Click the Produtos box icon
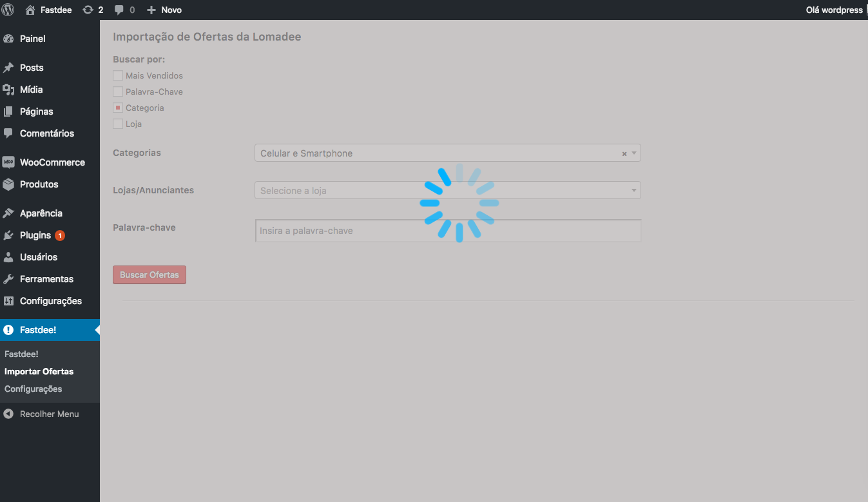 [x=8, y=184]
